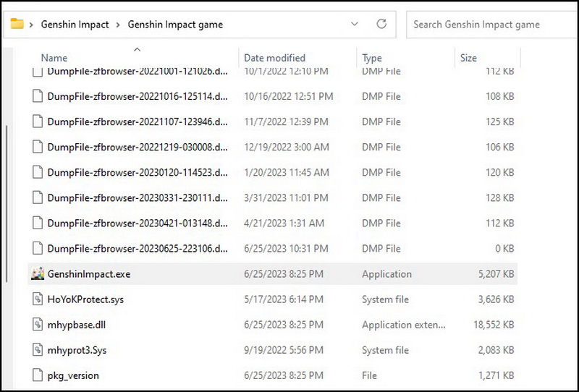Sort by Size column header
The image size is (579, 392).
[468, 58]
